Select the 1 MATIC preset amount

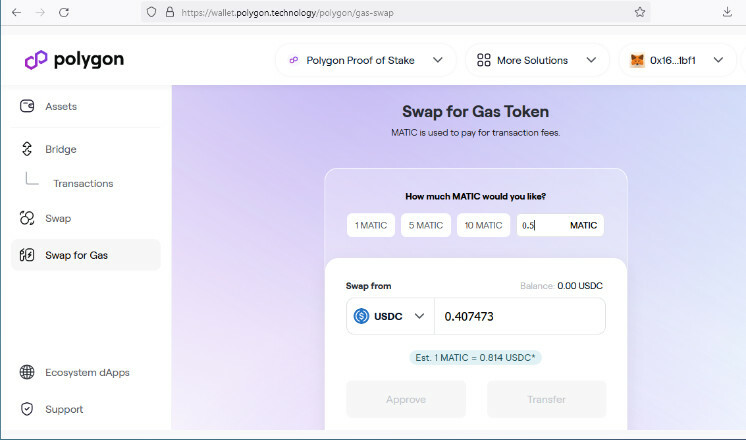click(371, 226)
